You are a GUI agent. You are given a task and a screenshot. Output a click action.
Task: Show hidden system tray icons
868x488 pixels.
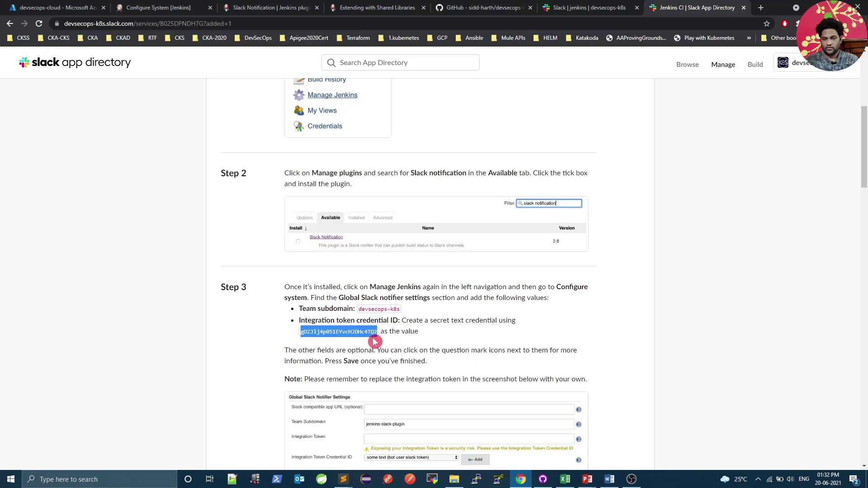[758, 479]
